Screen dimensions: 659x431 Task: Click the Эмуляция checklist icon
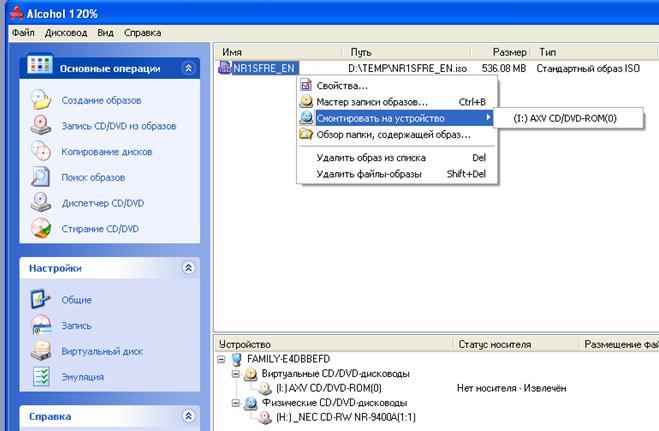point(41,376)
